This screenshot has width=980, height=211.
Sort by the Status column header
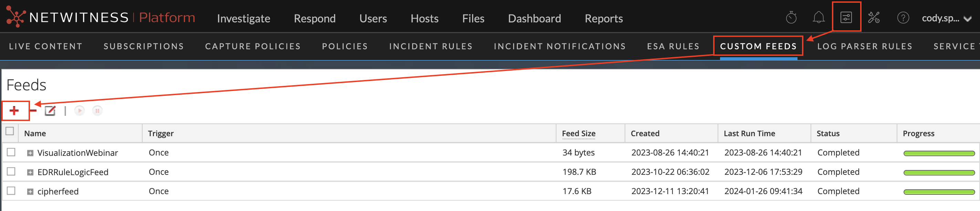tap(854, 133)
